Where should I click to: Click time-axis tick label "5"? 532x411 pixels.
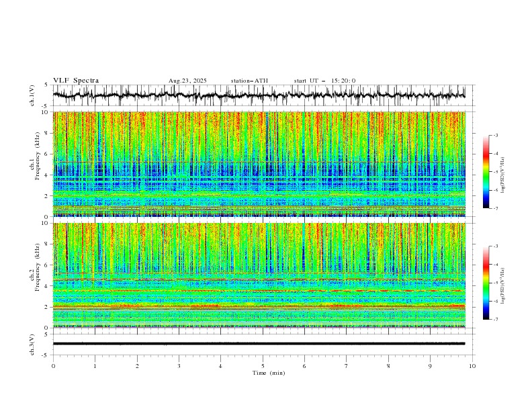[x=263, y=366]
